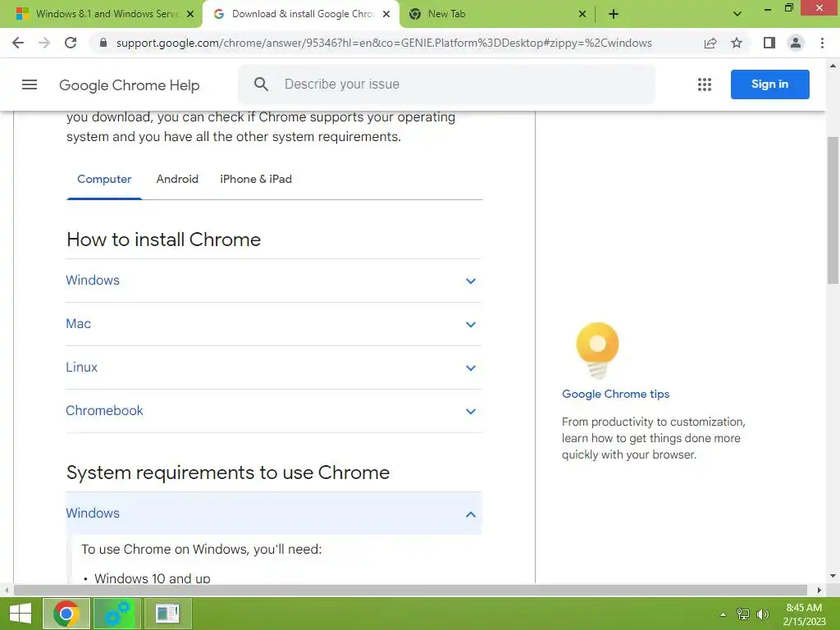Select the Computer tab

pos(104,179)
